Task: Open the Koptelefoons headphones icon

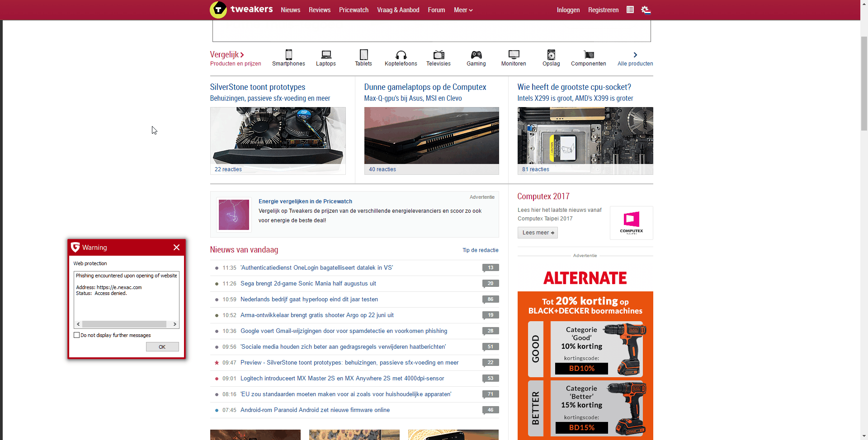Action: click(x=401, y=55)
